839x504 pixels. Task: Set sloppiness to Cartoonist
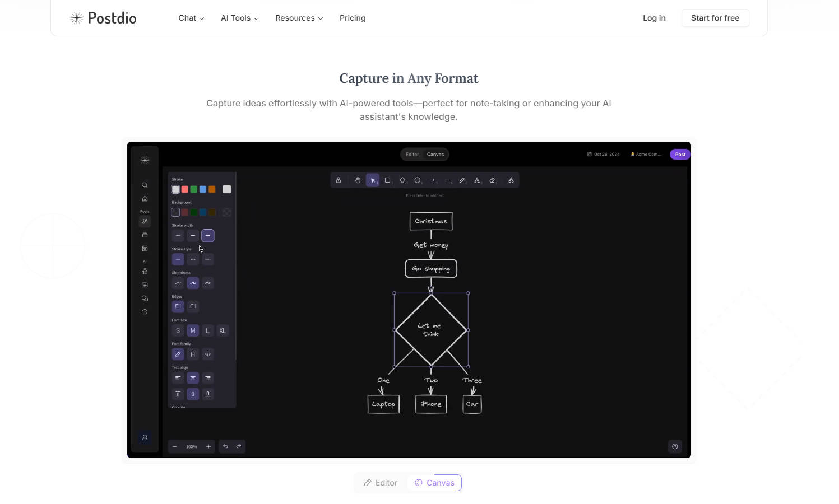tap(208, 283)
